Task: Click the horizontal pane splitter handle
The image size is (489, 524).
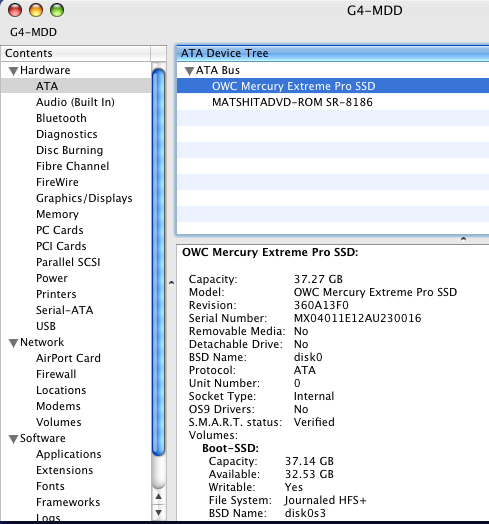Action: coord(463,239)
